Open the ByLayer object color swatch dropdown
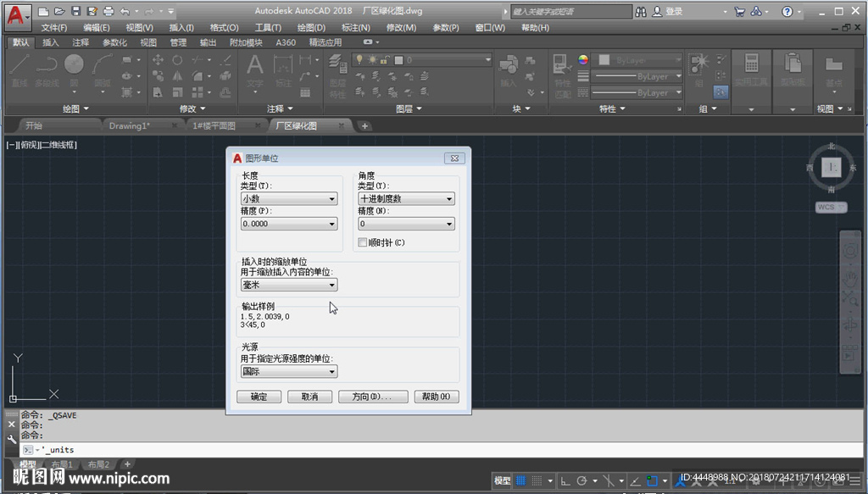The image size is (868, 494). (x=637, y=60)
